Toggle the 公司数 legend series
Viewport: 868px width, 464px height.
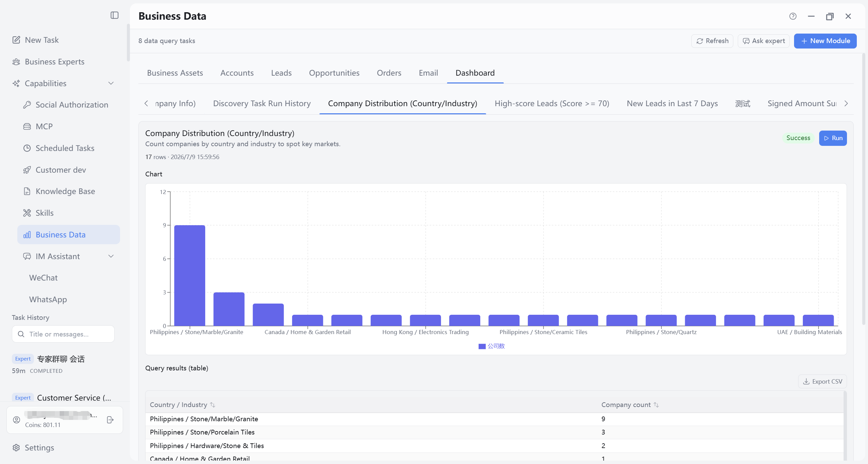pyautogui.click(x=491, y=346)
